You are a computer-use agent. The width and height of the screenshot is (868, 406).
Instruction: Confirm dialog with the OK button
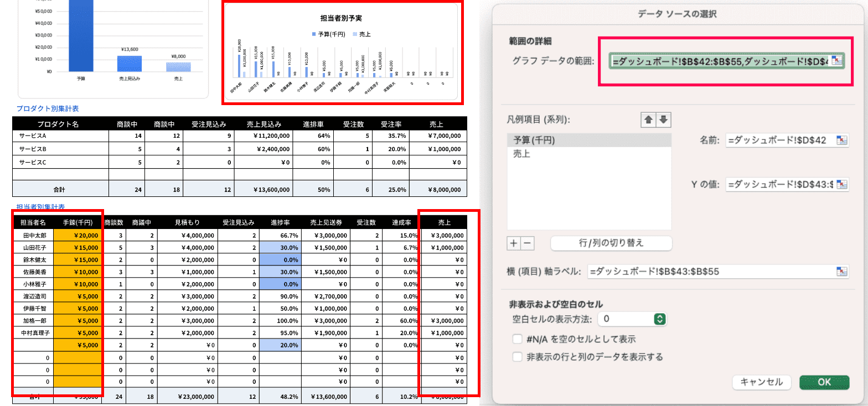[824, 382]
